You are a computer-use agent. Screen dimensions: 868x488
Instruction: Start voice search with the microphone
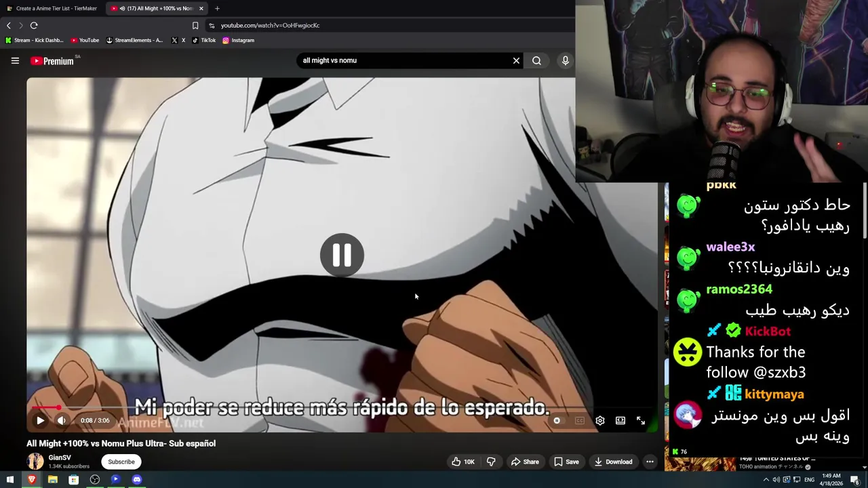click(x=565, y=60)
